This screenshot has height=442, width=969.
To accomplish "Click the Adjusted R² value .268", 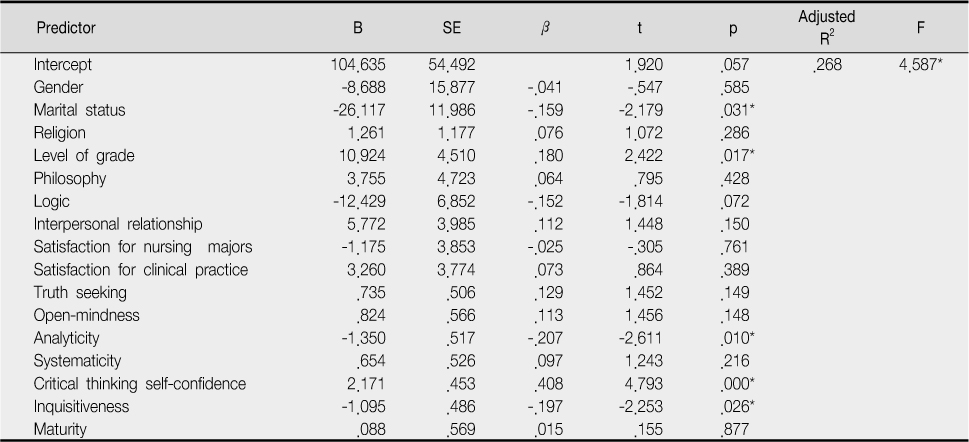I will [x=827, y=64].
